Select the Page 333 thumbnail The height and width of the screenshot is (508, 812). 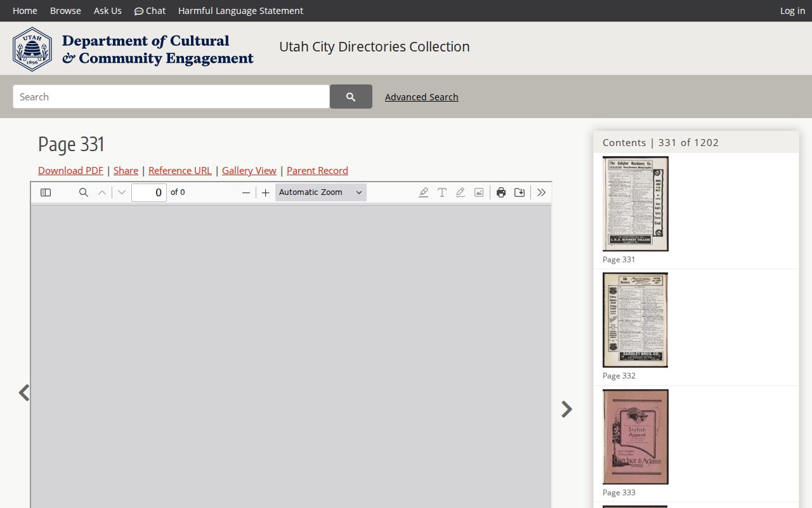[636, 437]
